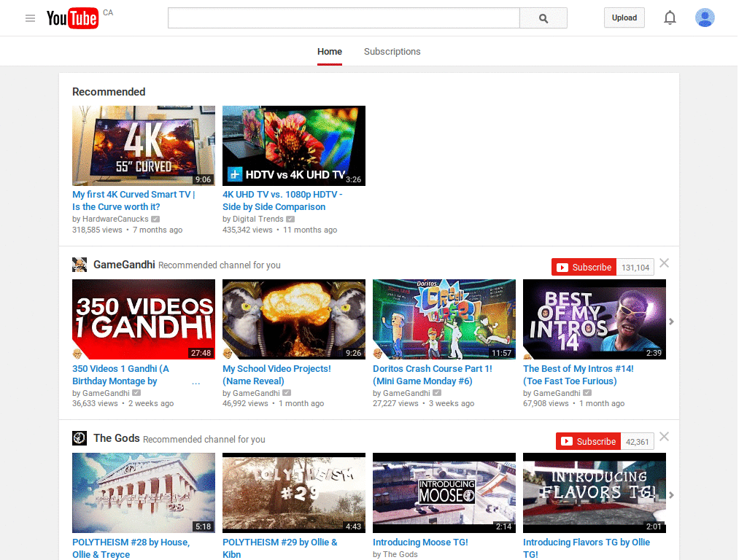
Task: Show next videos in The Gods row
Action: click(671, 495)
